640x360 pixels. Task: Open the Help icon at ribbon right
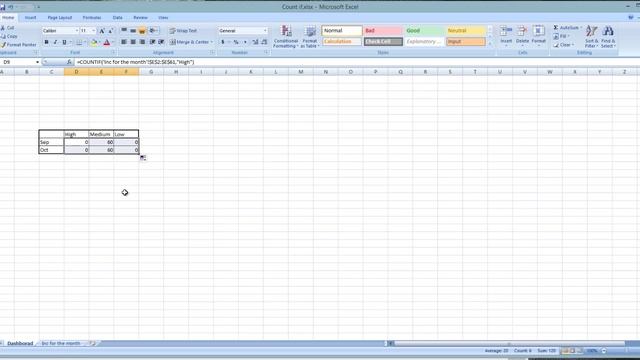pos(631,18)
